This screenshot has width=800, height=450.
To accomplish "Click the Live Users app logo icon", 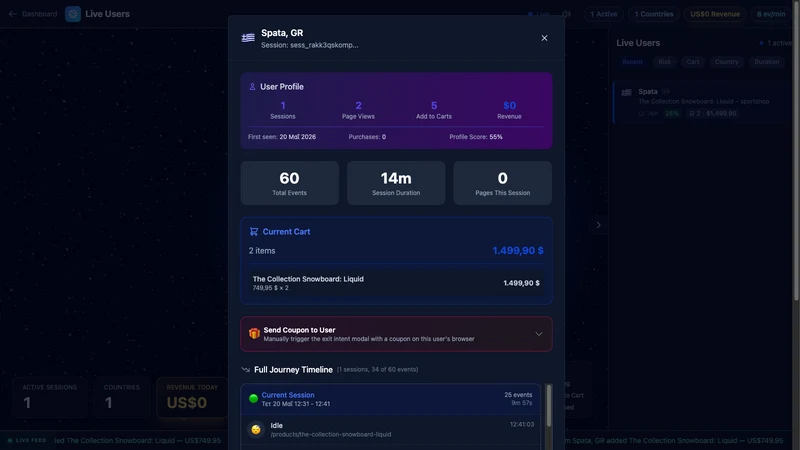I will tap(73, 14).
